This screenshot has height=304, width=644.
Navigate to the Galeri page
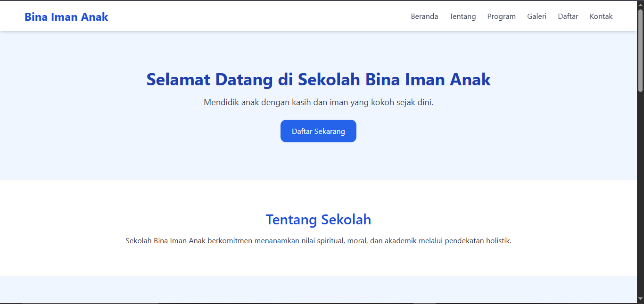pyautogui.click(x=537, y=16)
